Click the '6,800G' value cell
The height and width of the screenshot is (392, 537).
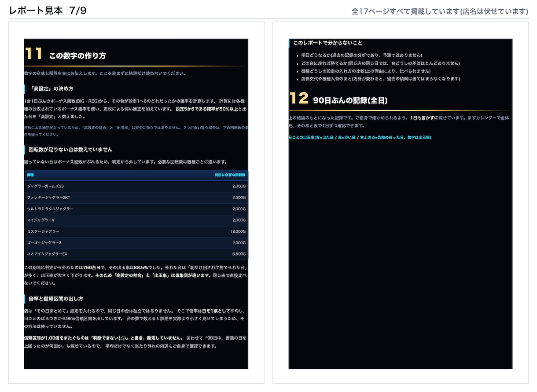pos(239,254)
